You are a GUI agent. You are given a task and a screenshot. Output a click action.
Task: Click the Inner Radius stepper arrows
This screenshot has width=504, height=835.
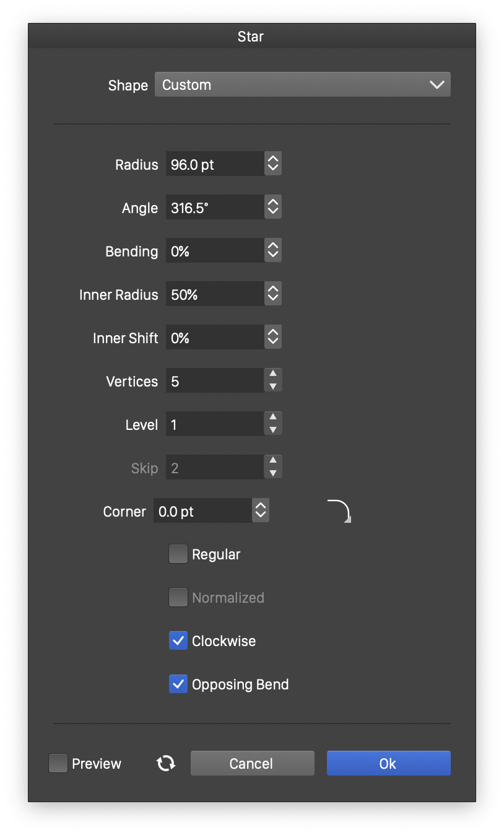pos(273,294)
